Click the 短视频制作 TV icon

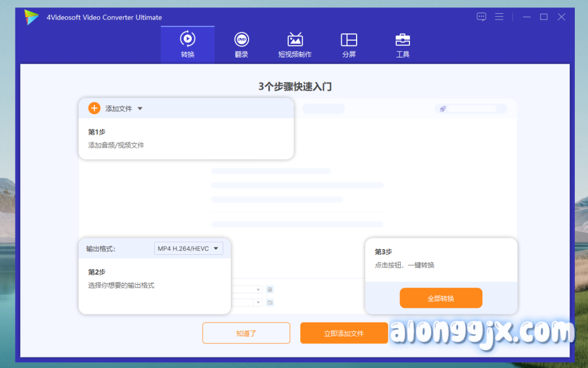(295, 40)
